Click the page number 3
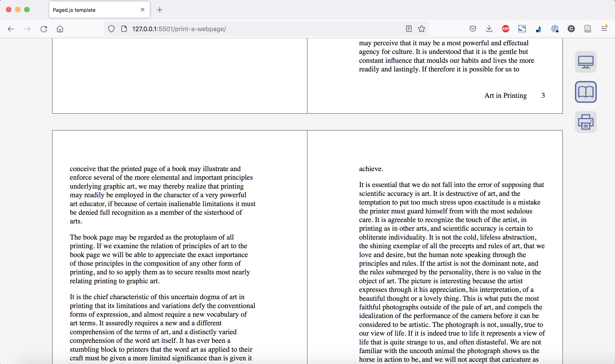This screenshot has width=615, height=364. tap(543, 95)
